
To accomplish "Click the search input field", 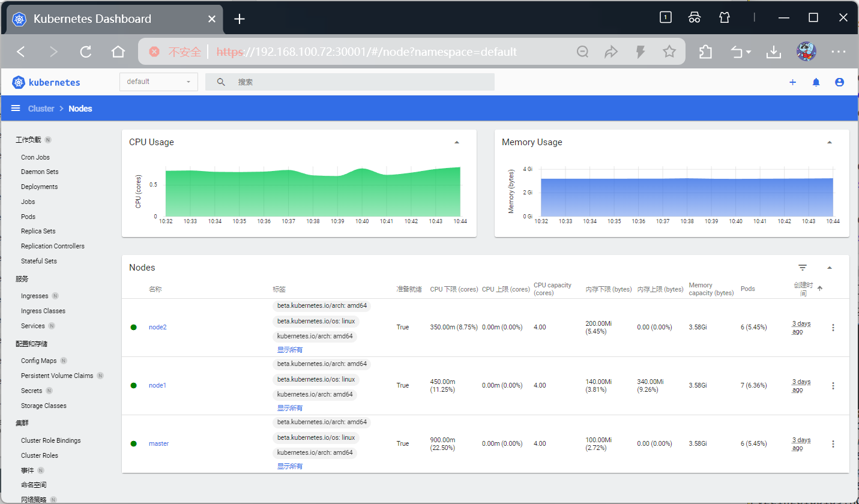I will click(x=350, y=82).
